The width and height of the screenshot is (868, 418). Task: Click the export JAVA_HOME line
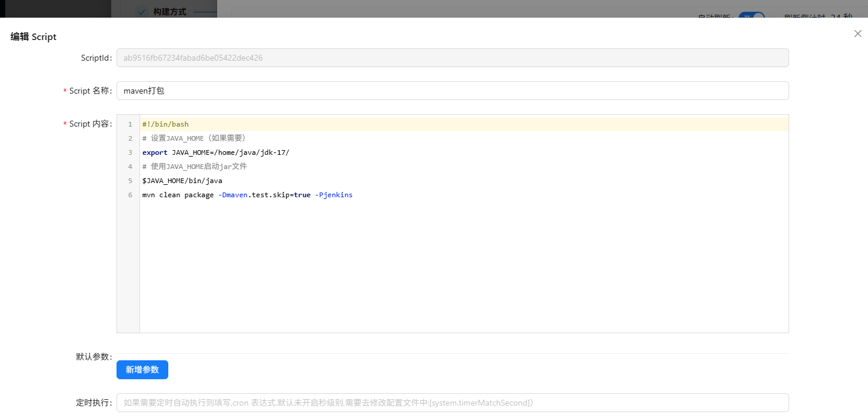(x=464, y=152)
